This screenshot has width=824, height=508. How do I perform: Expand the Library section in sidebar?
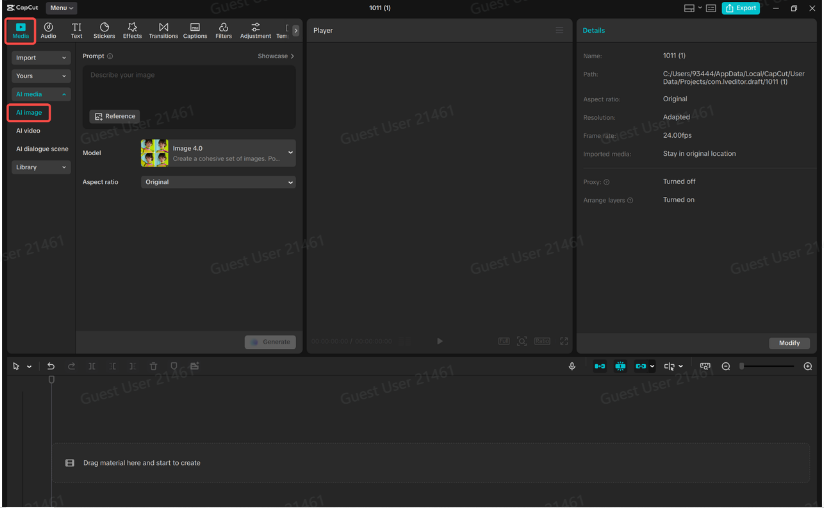click(x=40, y=167)
